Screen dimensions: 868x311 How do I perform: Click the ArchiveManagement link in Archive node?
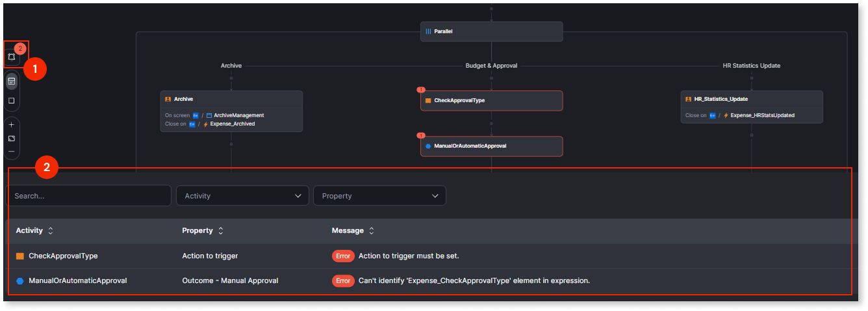click(238, 115)
